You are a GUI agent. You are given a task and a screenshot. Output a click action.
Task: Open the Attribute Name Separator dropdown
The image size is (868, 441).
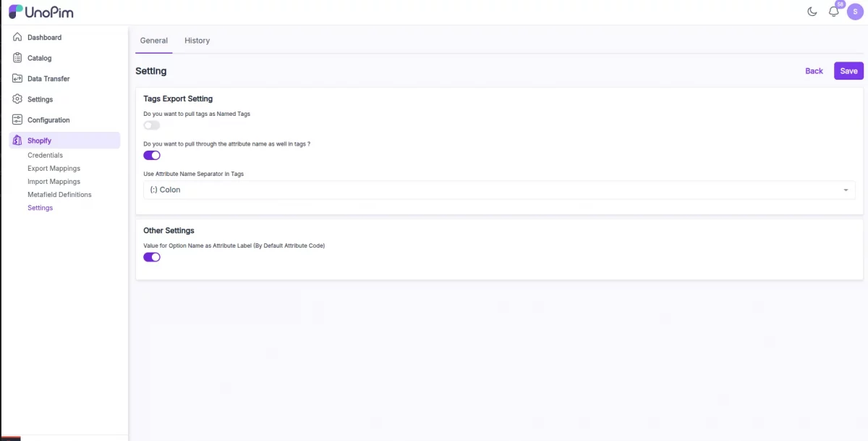click(x=845, y=190)
